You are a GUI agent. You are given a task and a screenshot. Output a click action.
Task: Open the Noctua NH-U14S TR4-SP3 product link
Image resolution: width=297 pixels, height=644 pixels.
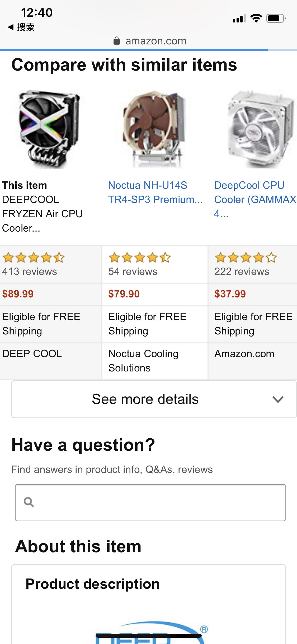155,192
